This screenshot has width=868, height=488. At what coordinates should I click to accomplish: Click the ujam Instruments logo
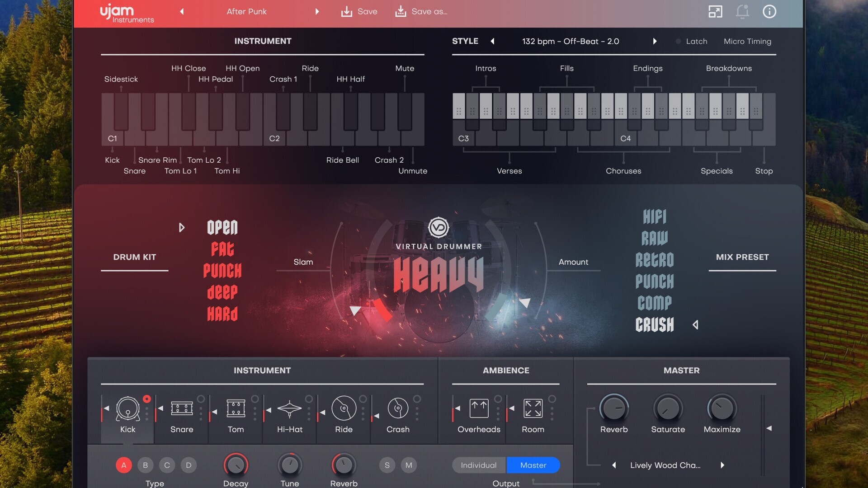[127, 13]
